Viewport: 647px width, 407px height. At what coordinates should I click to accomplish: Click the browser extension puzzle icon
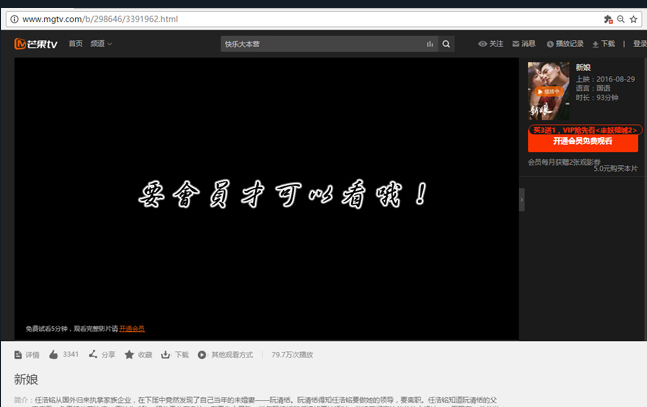(x=608, y=19)
